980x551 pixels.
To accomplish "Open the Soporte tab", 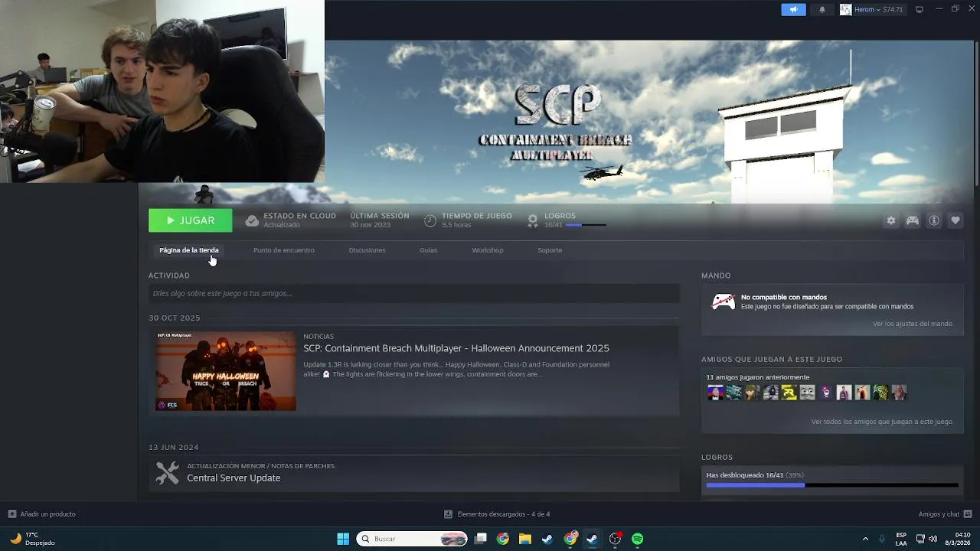I will coord(550,250).
